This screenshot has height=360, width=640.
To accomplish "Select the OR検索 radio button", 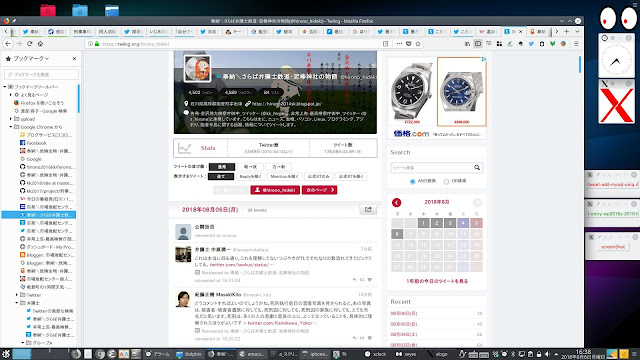I will click(446, 181).
